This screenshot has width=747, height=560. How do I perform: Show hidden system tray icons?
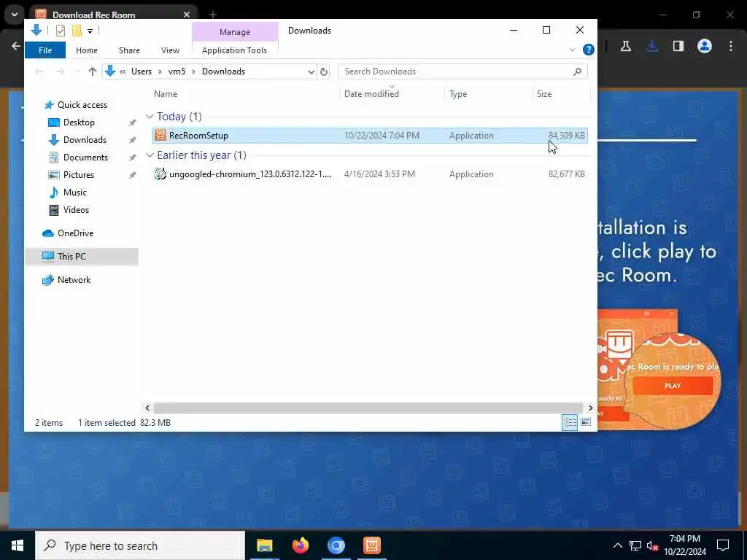point(617,545)
